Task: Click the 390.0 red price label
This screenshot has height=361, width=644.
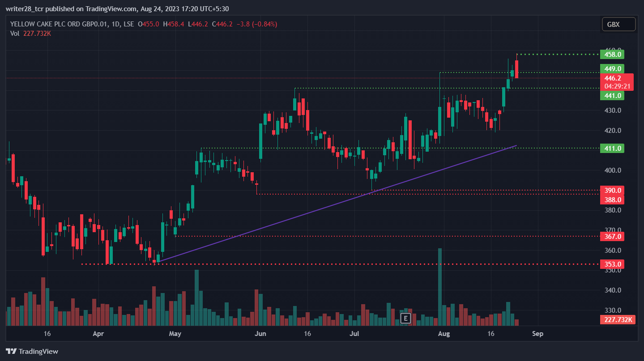Action: click(x=613, y=191)
